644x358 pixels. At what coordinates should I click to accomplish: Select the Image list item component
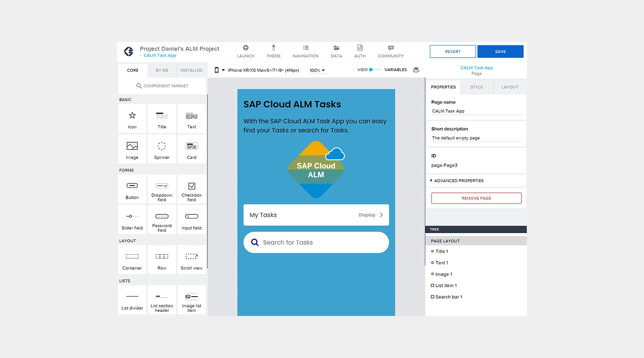click(191, 300)
